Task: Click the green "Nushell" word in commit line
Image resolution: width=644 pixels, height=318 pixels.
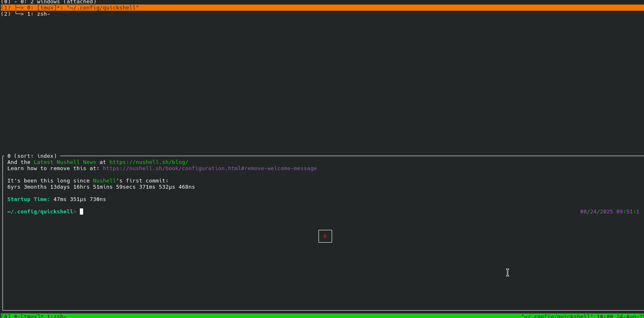Action: click(x=105, y=181)
